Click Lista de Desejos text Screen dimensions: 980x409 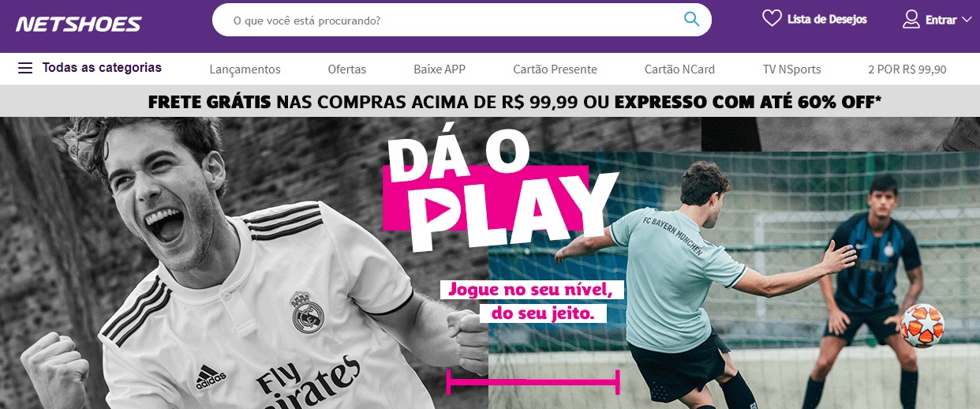coord(827,19)
